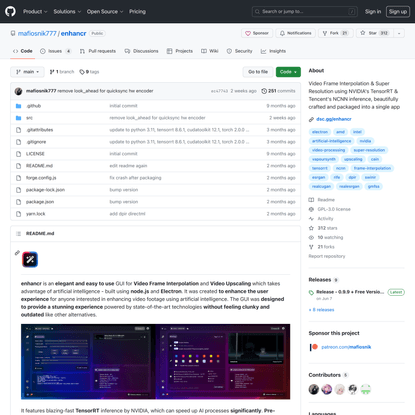Switch to the Projects tab
415x415 pixels.
(x=180, y=51)
